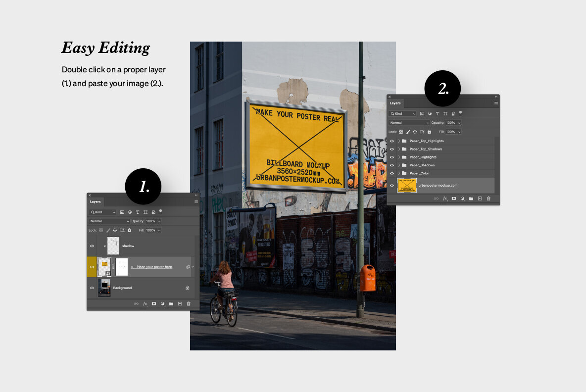Open the New adjustment layer menu
The height and width of the screenshot is (392, 586).
163,303
